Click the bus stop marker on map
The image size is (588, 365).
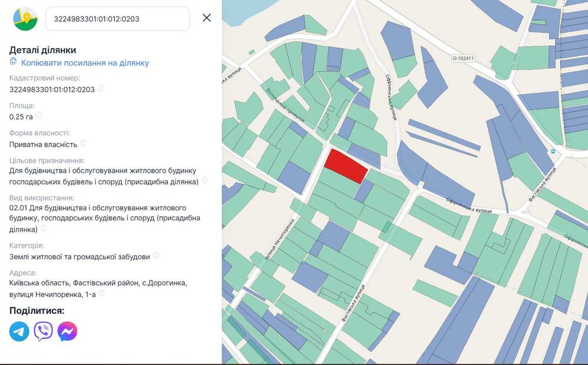click(x=553, y=151)
